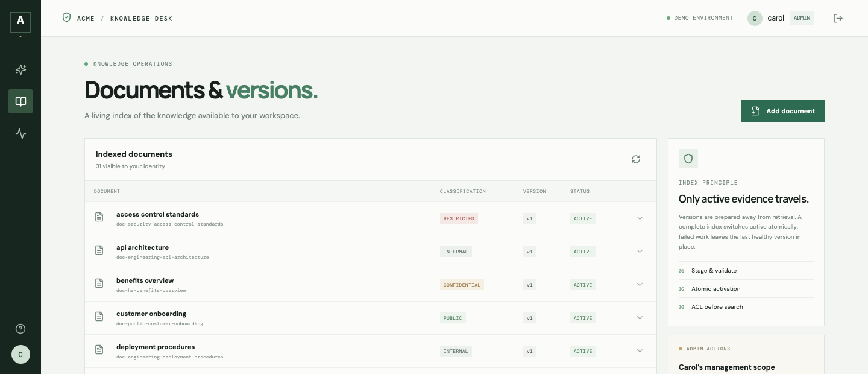Click file icon for api architecture
Screen dimensions: 868x374
(x=99, y=250)
